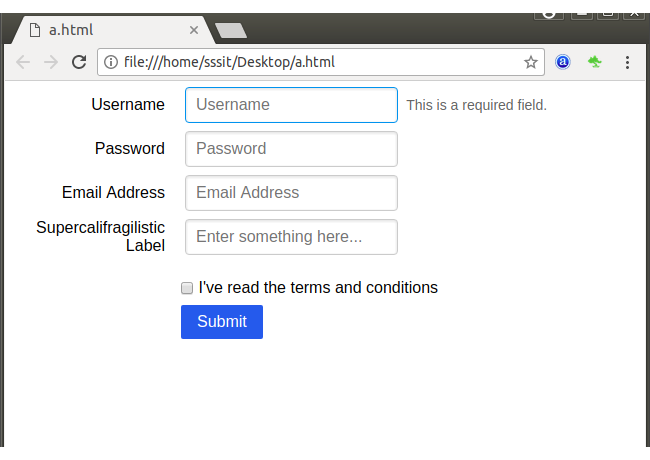Viewport: 650px width, 460px height.
Task: Open Chrome three-dot menu
Action: click(627, 62)
